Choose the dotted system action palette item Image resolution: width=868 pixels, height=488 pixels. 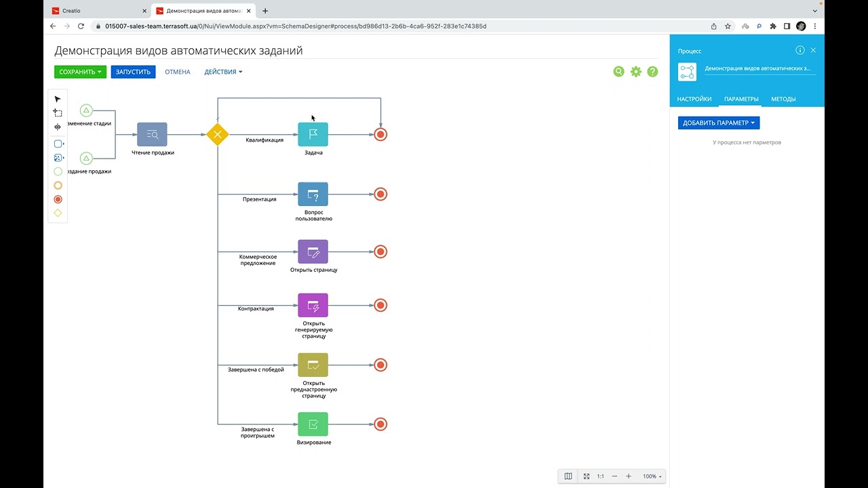point(58,158)
